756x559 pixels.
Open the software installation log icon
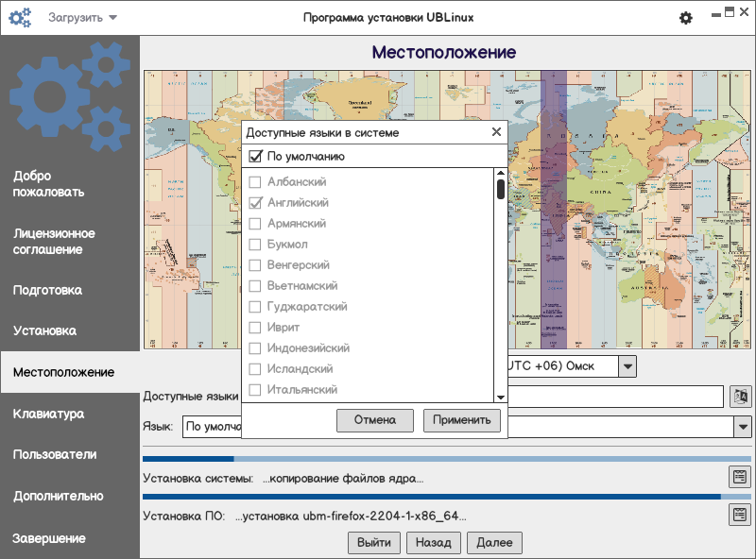(x=739, y=515)
